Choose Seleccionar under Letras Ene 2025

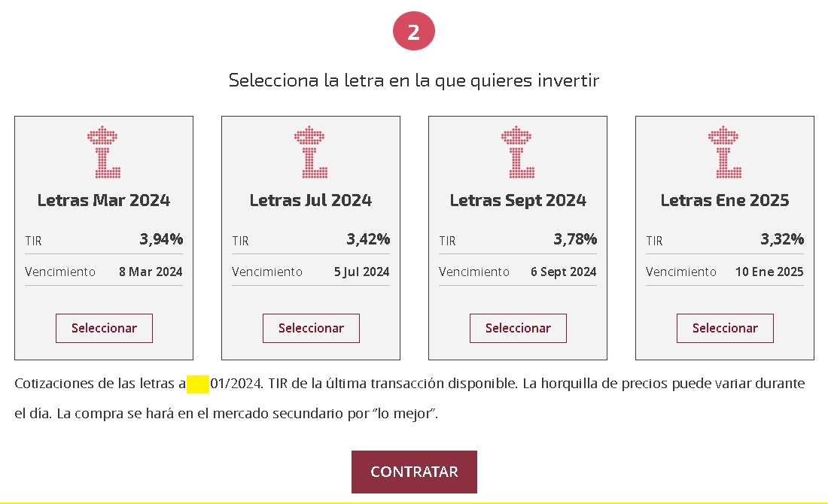click(725, 328)
